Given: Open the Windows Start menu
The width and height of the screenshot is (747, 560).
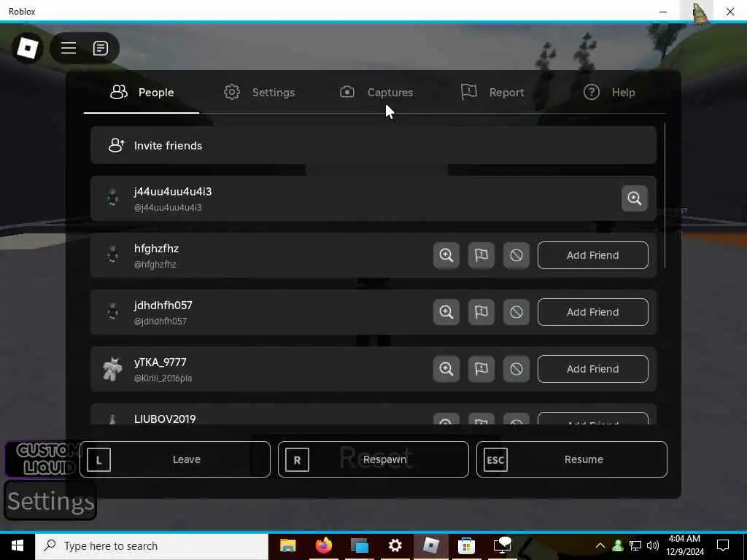Looking at the screenshot, I should point(18,545).
